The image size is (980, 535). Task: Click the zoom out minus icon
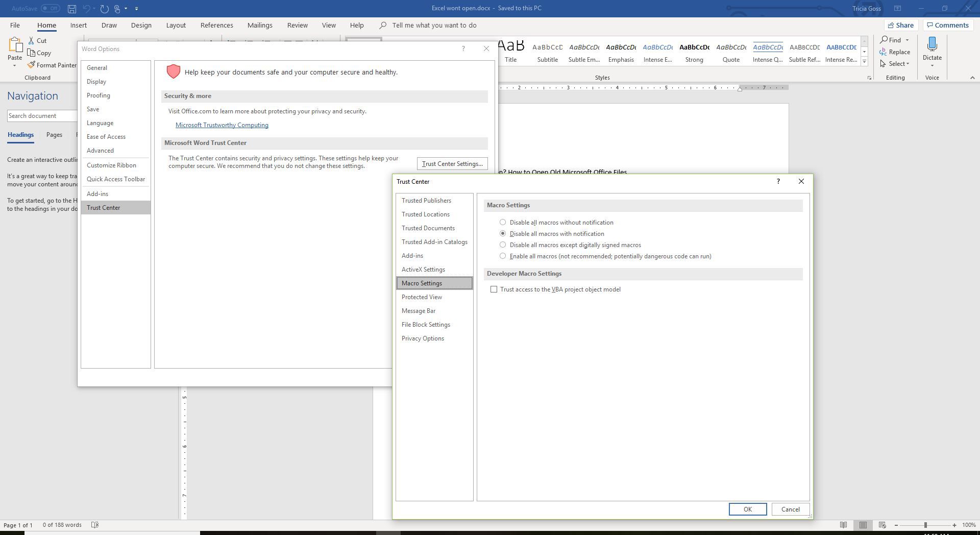point(896,525)
